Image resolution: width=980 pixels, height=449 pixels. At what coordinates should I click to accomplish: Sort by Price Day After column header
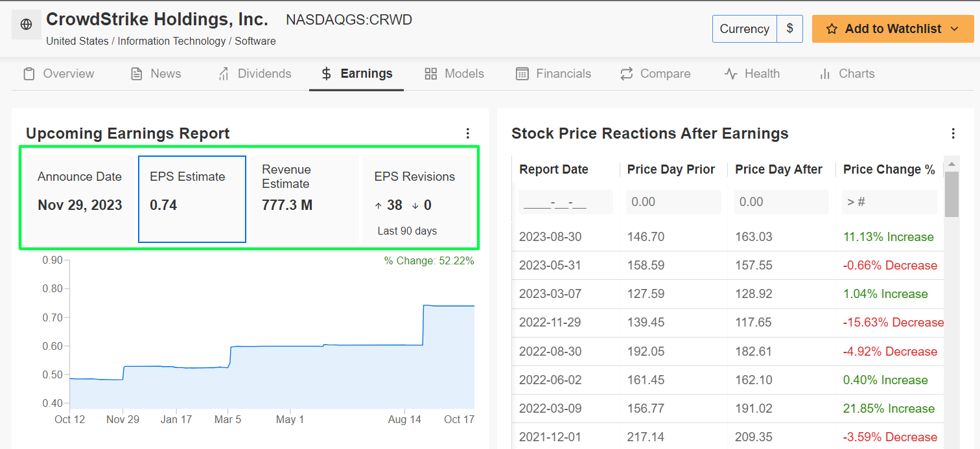[778, 170]
